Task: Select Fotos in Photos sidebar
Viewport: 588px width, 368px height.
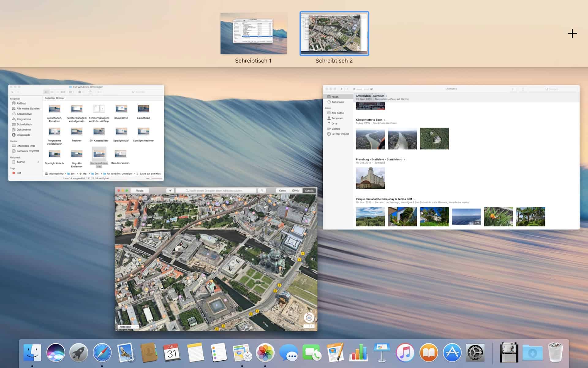Action: tap(338, 97)
